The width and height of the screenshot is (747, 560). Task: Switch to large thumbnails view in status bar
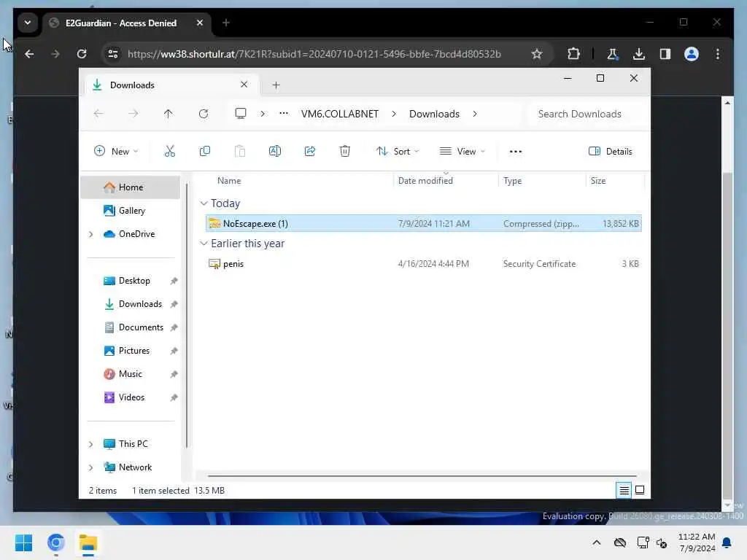click(640, 490)
